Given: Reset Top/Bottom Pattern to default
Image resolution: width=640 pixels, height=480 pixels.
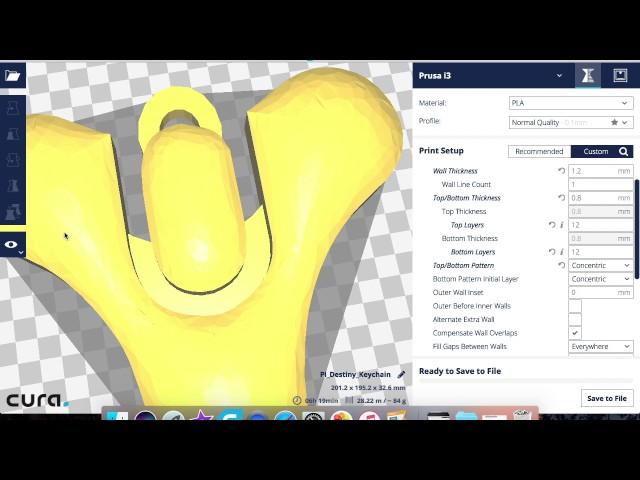Looking at the screenshot, I should click(x=562, y=265).
